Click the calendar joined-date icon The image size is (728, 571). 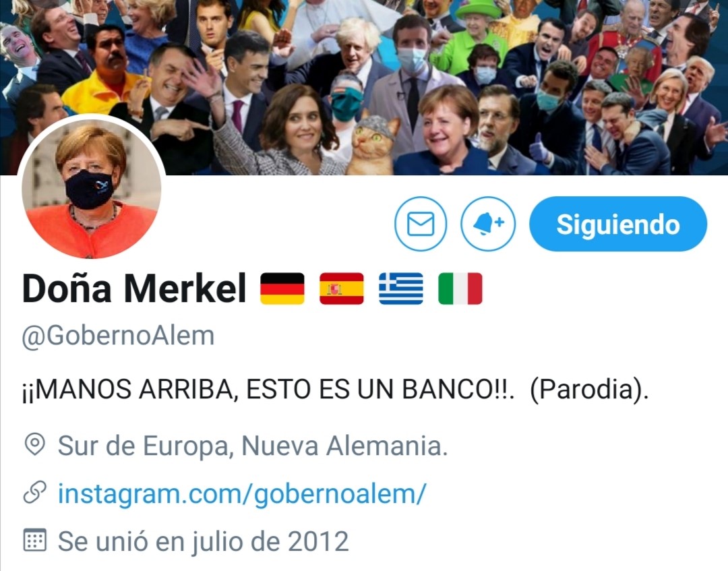tap(34, 541)
